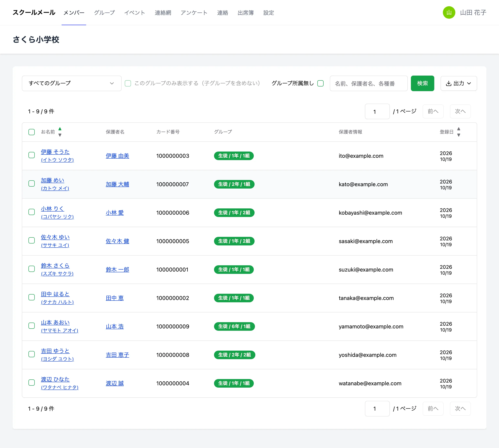Sort name column descending with down arrow
499x448 pixels.
(x=60, y=135)
